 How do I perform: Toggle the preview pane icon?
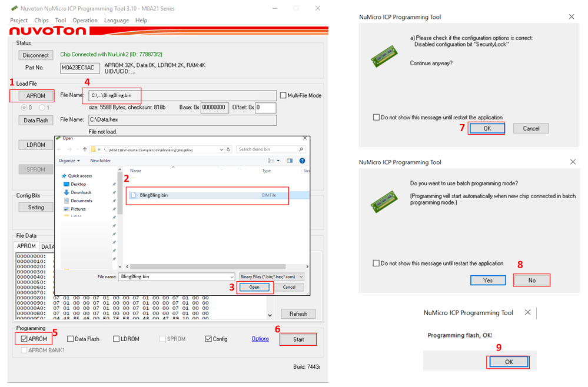coord(290,161)
